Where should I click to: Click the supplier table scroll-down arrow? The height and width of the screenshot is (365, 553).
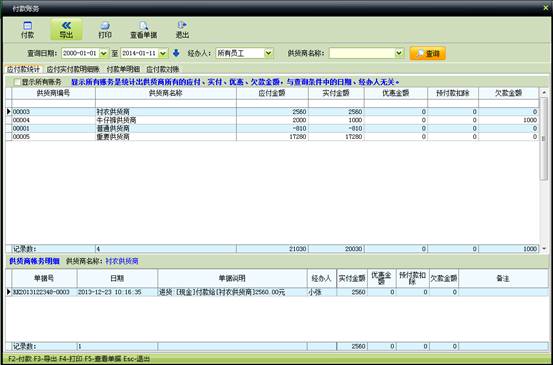point(544,249)
